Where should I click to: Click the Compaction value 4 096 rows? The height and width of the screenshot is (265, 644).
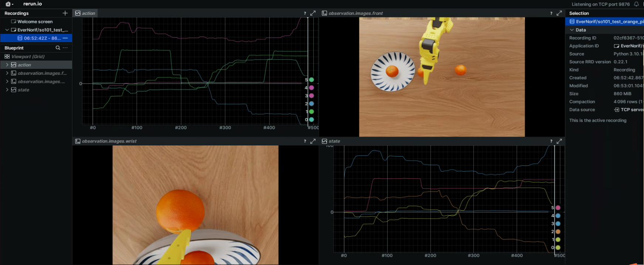[x=628, y=102]
